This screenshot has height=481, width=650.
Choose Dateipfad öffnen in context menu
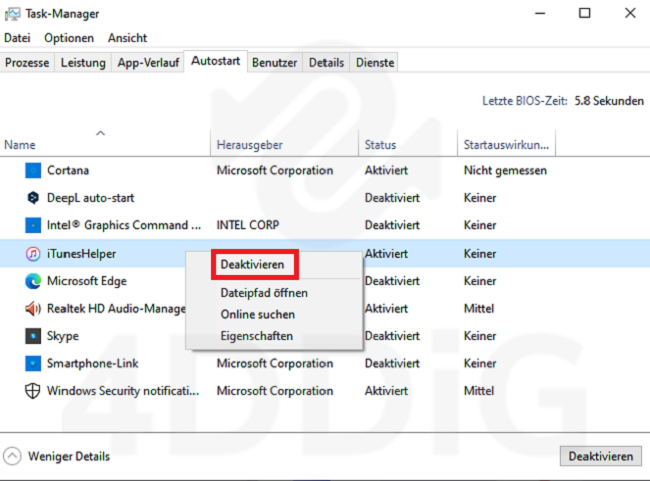264,293
